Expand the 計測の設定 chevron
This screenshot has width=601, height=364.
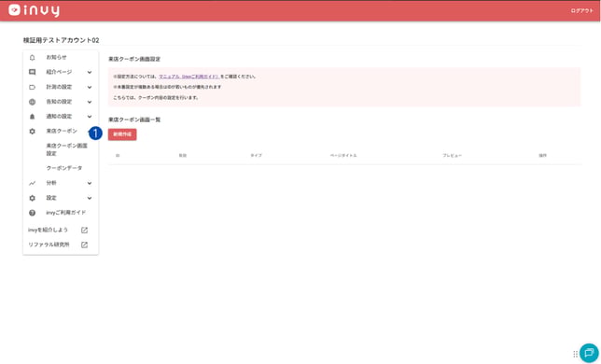[x=90, y=87]
